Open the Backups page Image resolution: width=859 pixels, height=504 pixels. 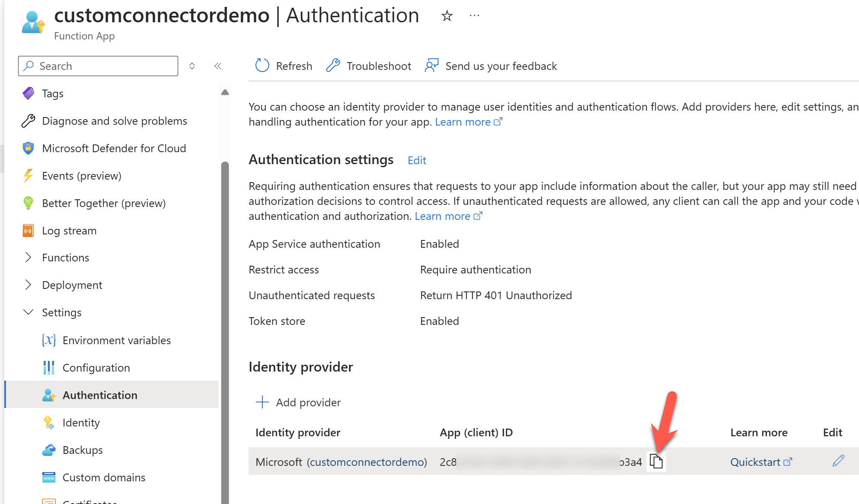(82, 450)
